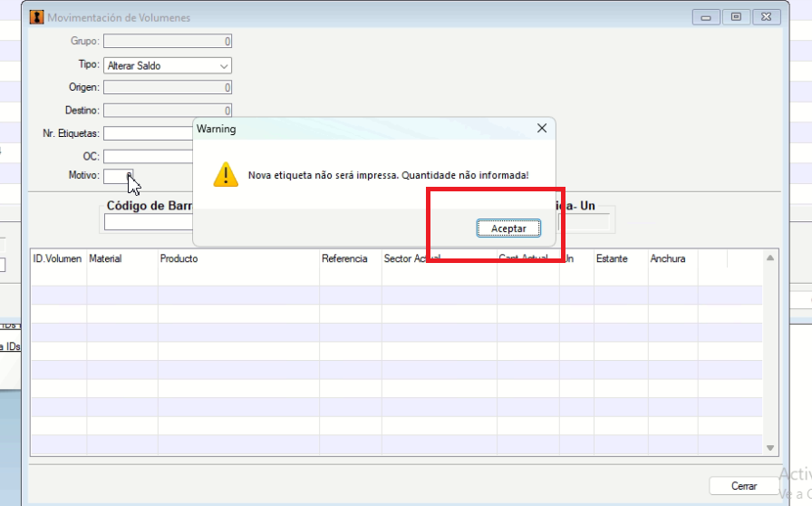Click the Aceptar button in warning dialog

point(508,229)
